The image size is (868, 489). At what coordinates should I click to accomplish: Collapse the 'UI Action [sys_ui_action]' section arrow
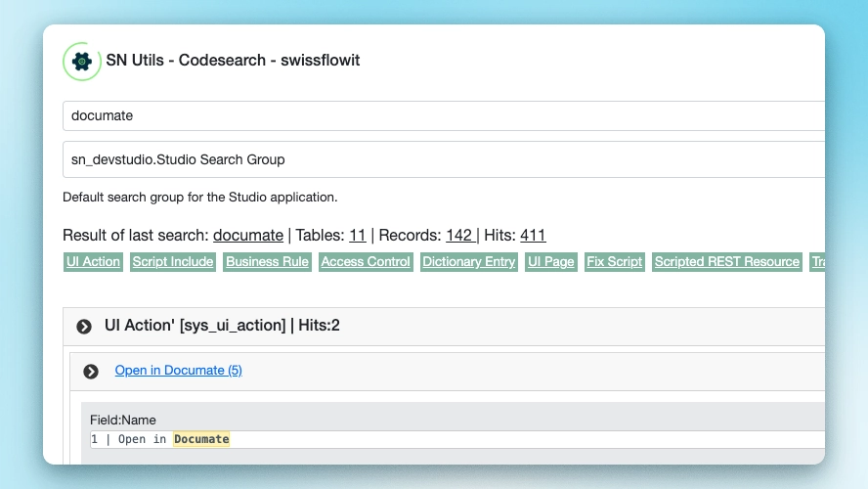(84, 327)
